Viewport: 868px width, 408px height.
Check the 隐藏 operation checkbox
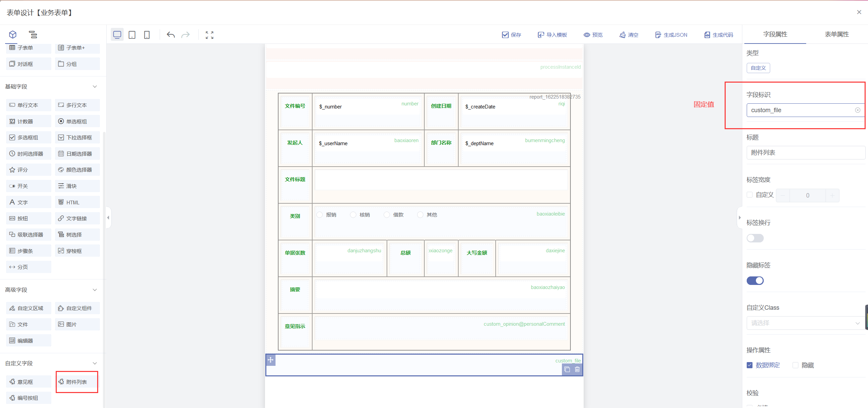coord(795,365)
